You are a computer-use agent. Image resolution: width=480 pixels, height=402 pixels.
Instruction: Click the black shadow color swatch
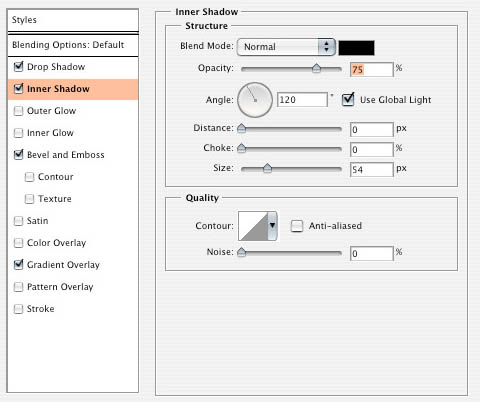pos(356,48)
